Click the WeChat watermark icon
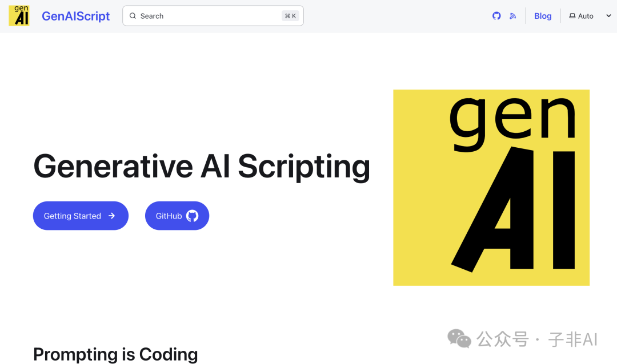The width and height of the screenshot is (617, 364). coord(459,338)
